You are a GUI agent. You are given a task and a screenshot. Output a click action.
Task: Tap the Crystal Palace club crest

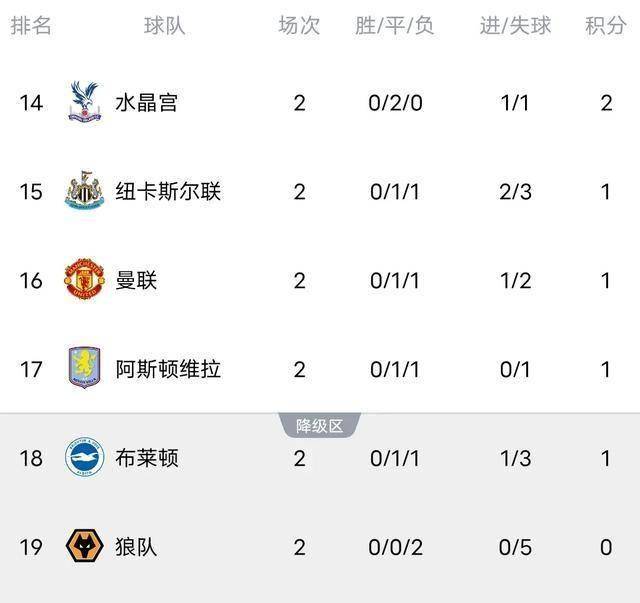[84, 102]
